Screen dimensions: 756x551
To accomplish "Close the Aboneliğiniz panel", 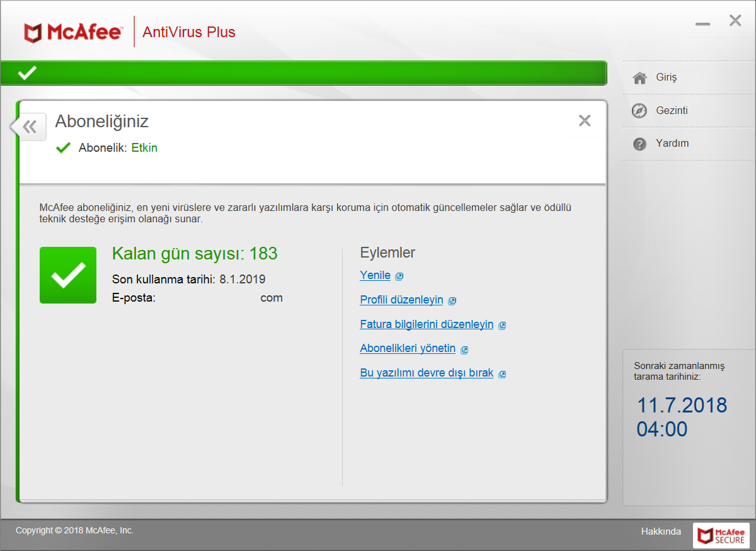I will point(585,120).
